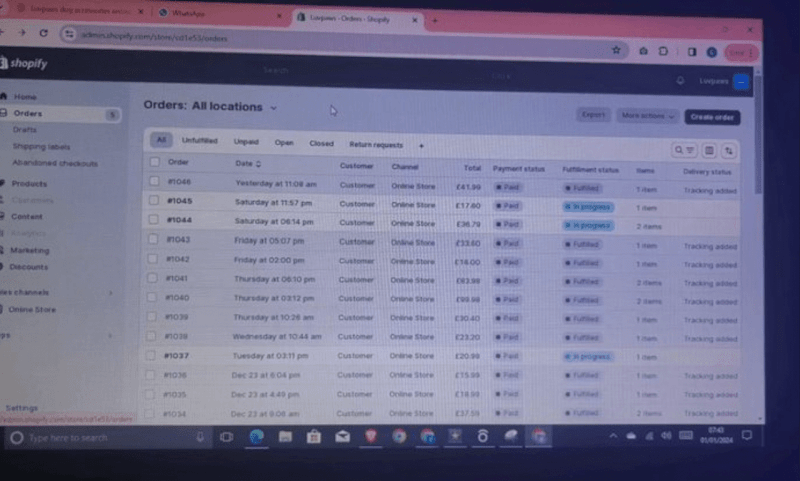The image size is (800, 481).
Task: Switch to Open tab
Action: 284,143
